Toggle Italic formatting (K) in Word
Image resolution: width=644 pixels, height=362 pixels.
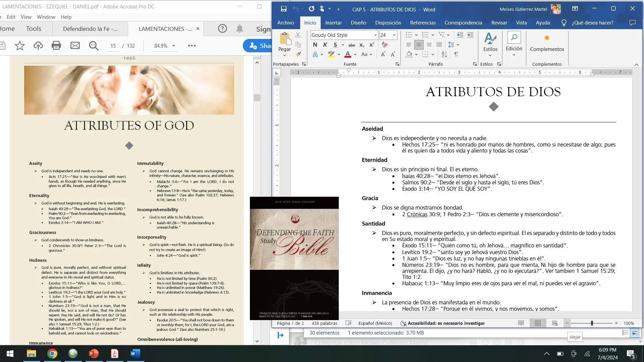325,45
